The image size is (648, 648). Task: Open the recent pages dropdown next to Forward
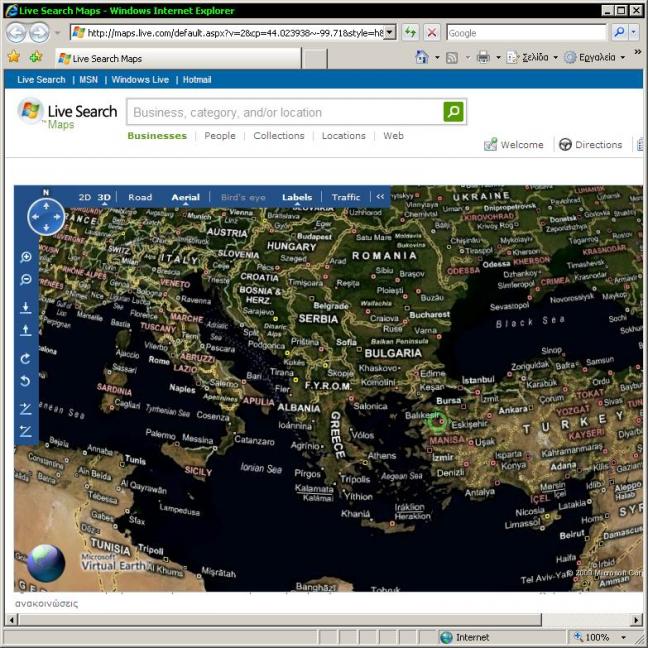(57, 33)
